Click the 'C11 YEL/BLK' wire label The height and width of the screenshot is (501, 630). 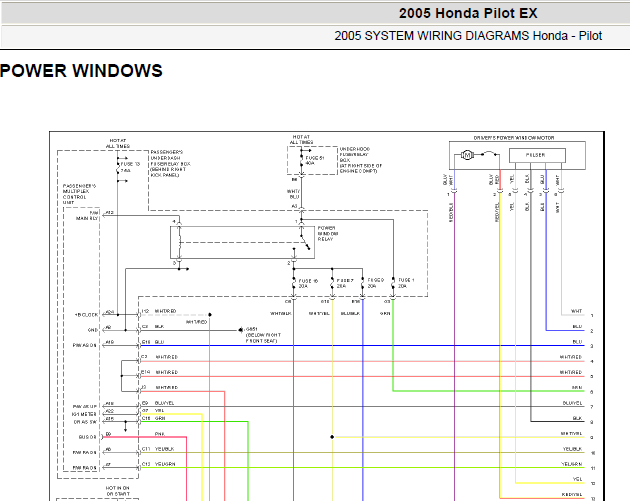coord(158,449)
